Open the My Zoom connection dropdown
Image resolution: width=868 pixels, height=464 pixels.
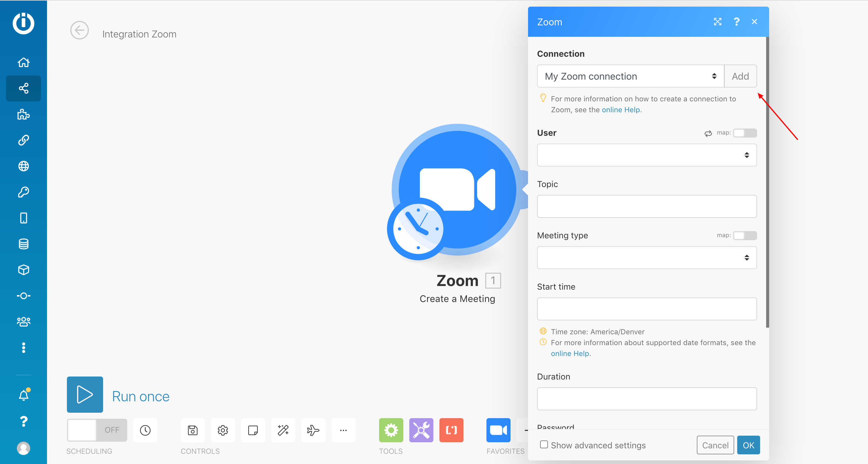pos(630,76)
